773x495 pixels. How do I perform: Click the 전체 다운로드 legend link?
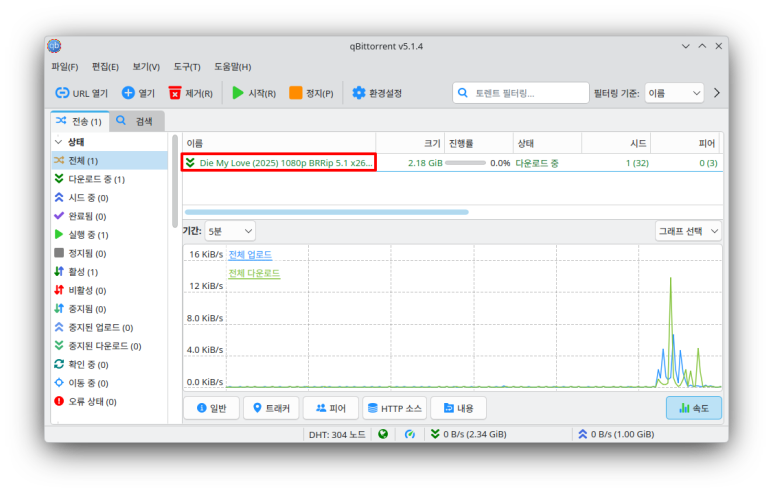pyautogui.click(x=254, y=273)
